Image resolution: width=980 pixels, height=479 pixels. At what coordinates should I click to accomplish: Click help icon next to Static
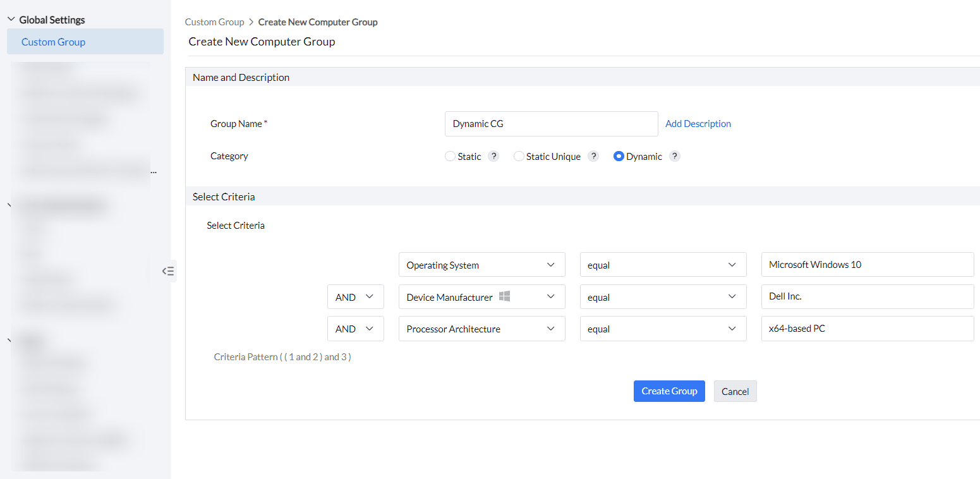[x=493, y=156]
